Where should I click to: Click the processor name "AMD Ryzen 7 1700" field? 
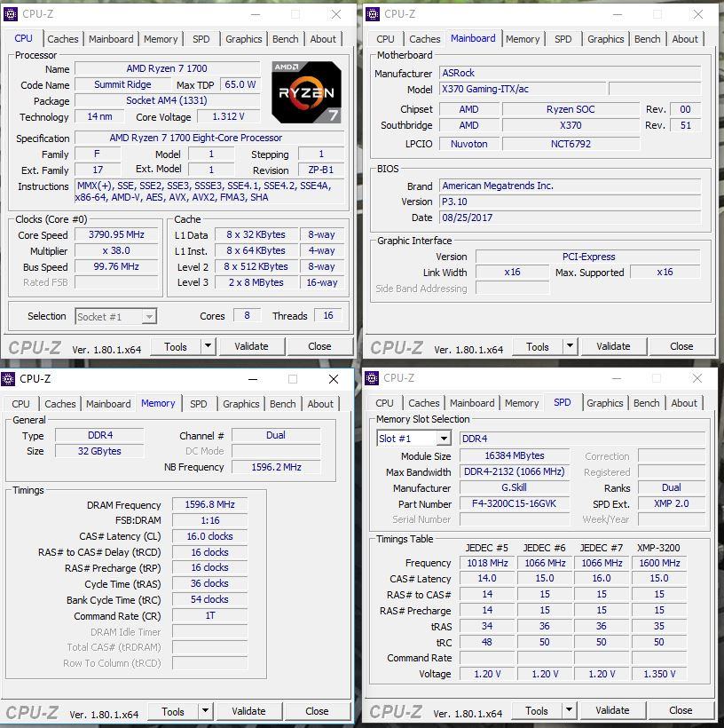pos(167,68)
